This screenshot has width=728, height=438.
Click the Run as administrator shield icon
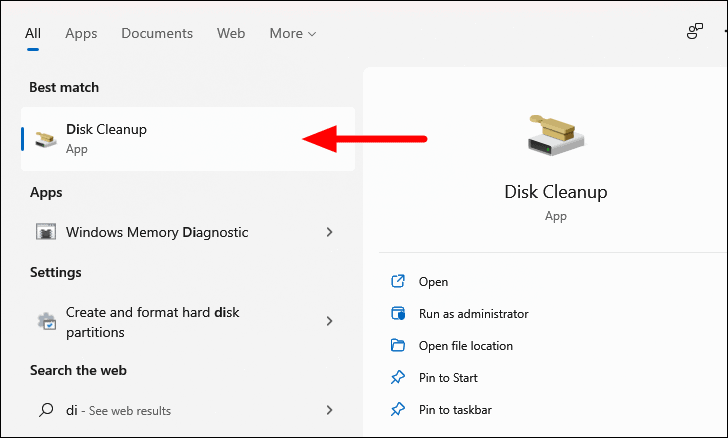pyautogui.click(x=398, y=314)
